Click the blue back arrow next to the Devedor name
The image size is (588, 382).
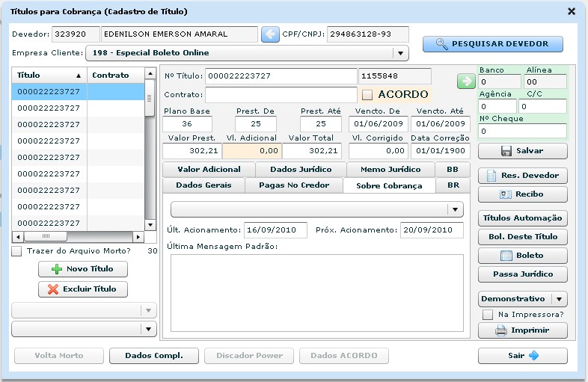coord(270,34)
